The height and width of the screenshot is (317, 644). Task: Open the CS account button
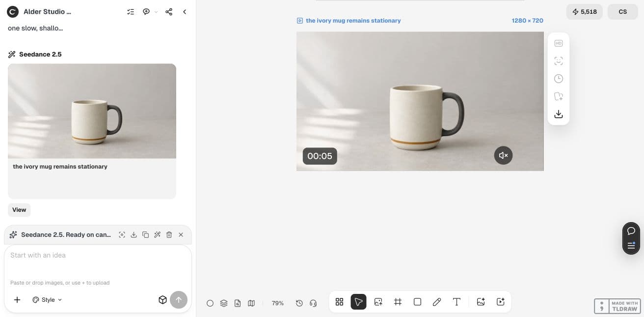pyautogui.click(x=623, y=12)
